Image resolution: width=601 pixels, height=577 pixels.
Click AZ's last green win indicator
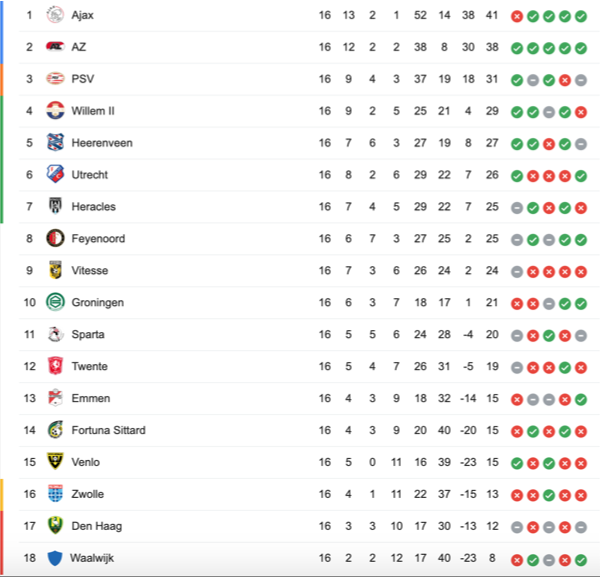(x=581, y=48)
